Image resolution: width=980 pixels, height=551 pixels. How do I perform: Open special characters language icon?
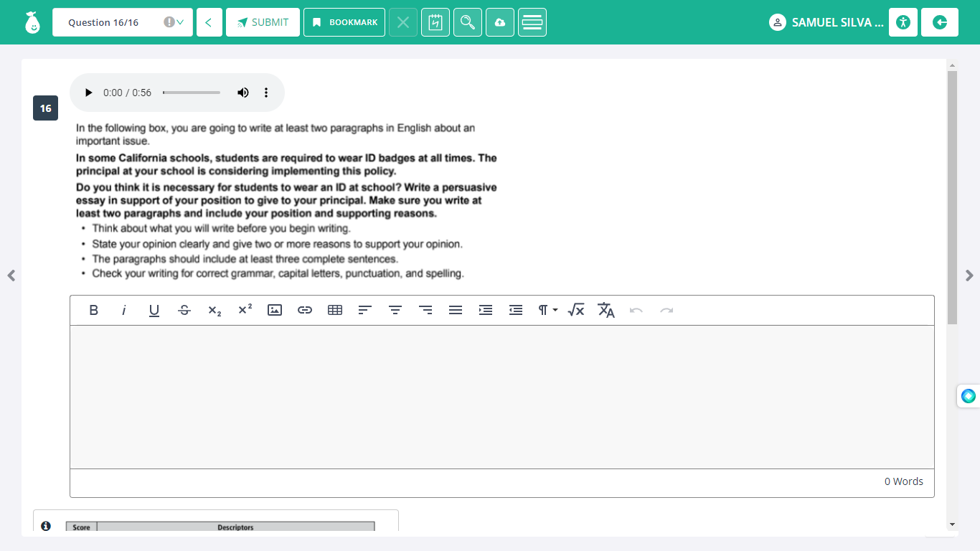[x=606, y=310]
